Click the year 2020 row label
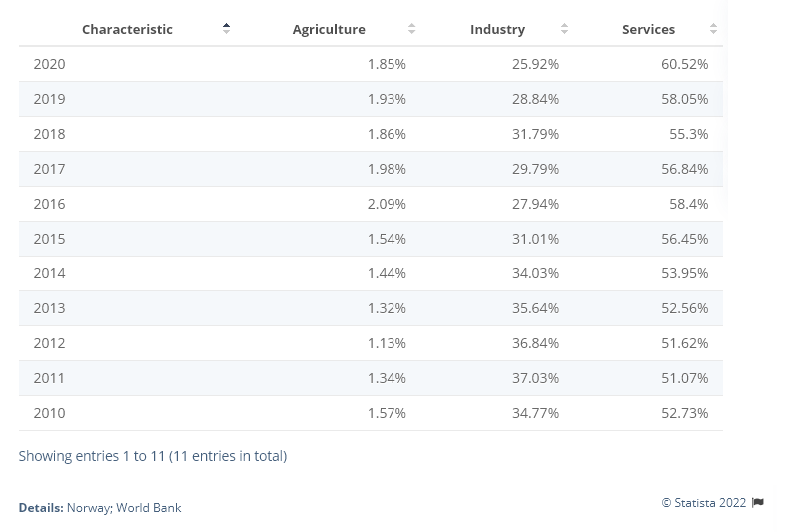The image size is (786, 532). (x=49, y=64)
